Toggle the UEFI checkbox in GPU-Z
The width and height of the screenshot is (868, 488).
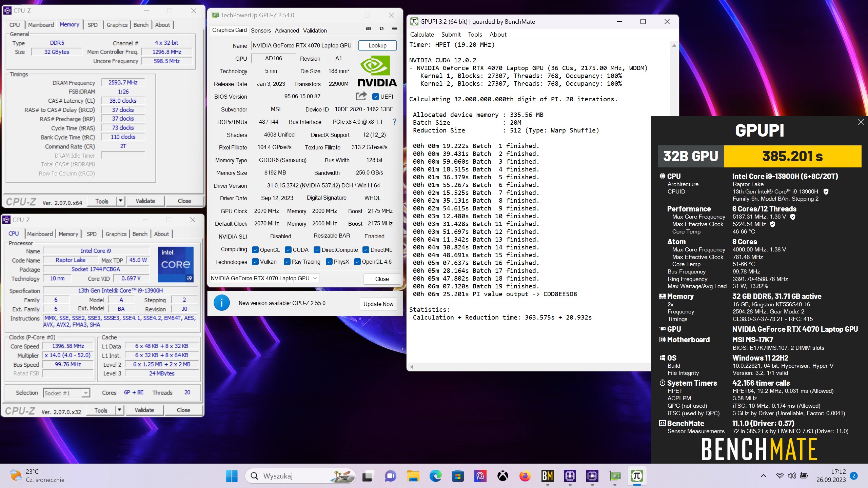coord(375,97)
